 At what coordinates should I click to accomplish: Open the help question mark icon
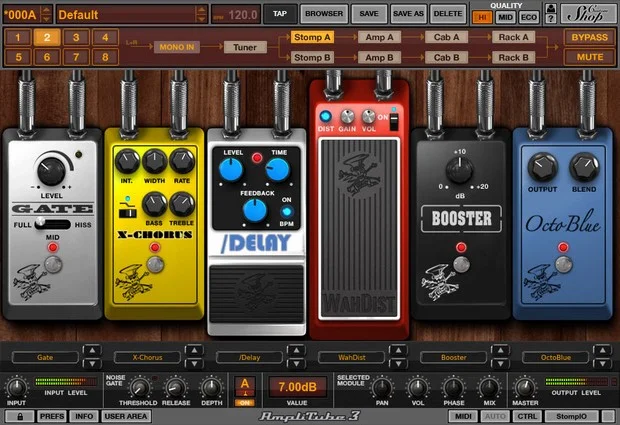pyautogui.click(x=551, y=19)
